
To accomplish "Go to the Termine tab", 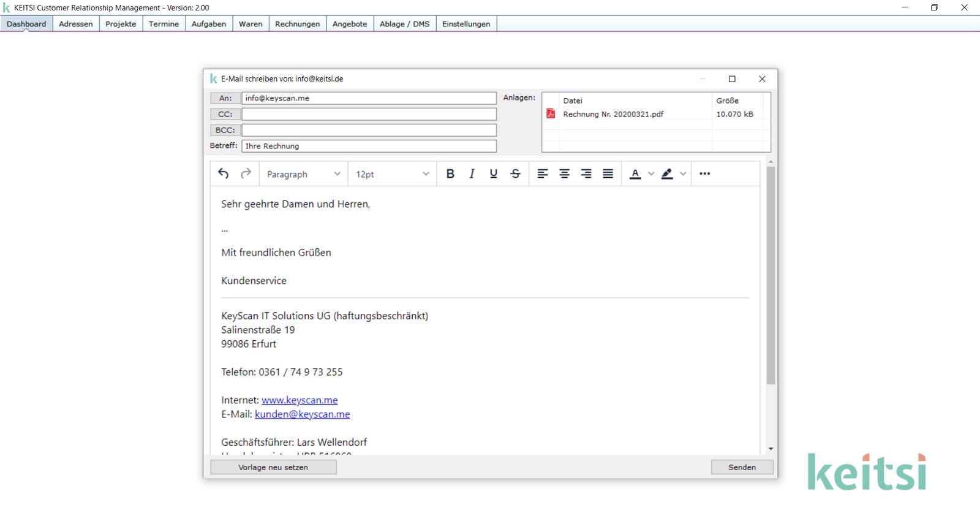I will (164, 24).
